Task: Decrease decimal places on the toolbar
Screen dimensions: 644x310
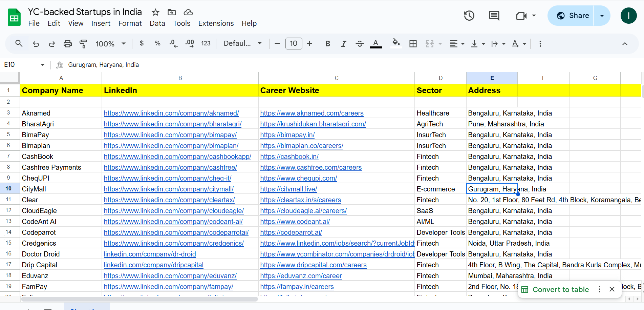Action: (173, 43)
